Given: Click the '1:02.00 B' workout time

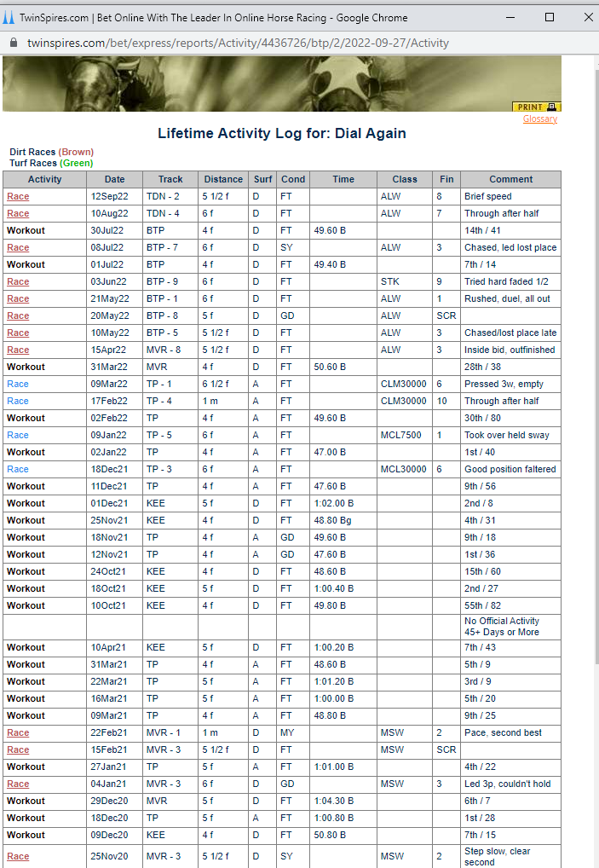Looking at the screenshot, I should (334, 503).
